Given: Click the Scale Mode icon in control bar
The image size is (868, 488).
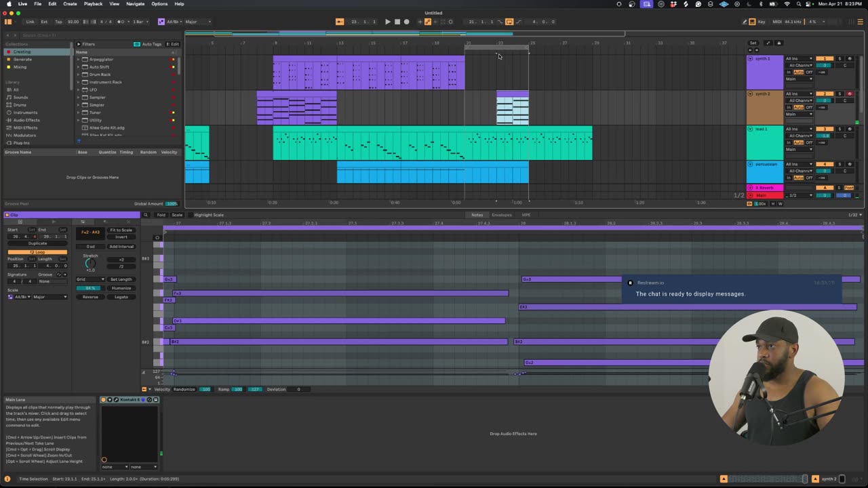Looking at the screenshot, I should click(x=161, y=22).
